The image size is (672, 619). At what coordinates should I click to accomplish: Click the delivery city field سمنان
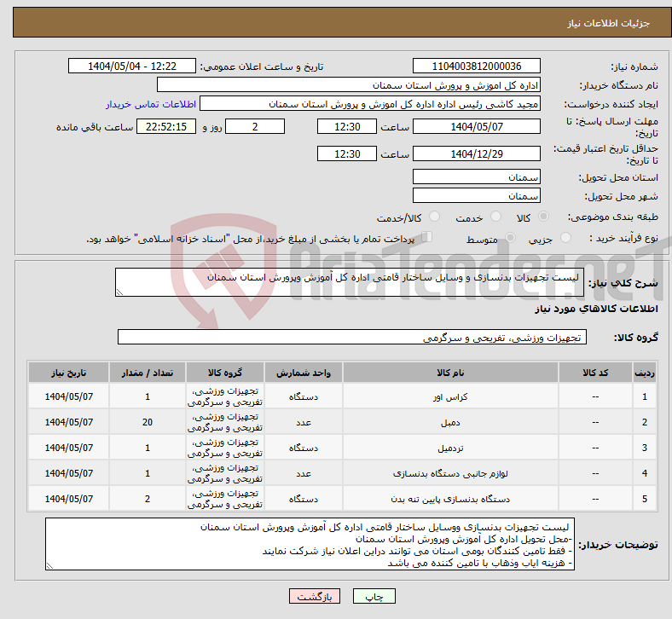click(476, 195)
